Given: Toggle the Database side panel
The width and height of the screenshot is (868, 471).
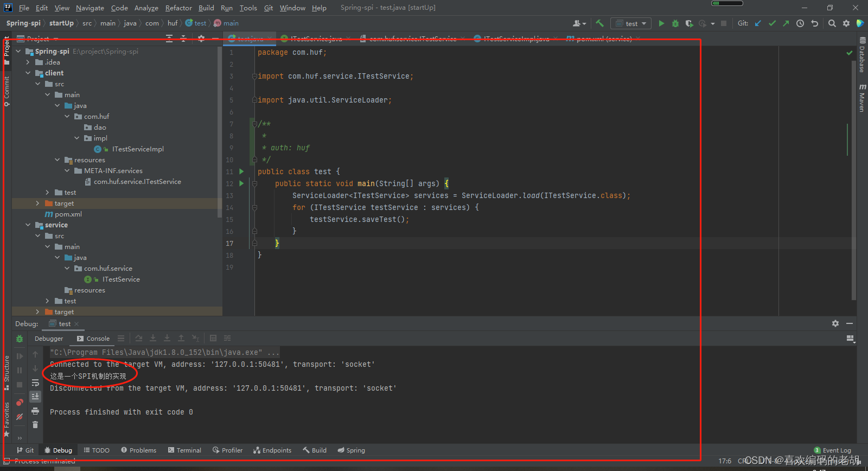Looking at the screenshot, I should pyautogui.click(x=861, y=55).
